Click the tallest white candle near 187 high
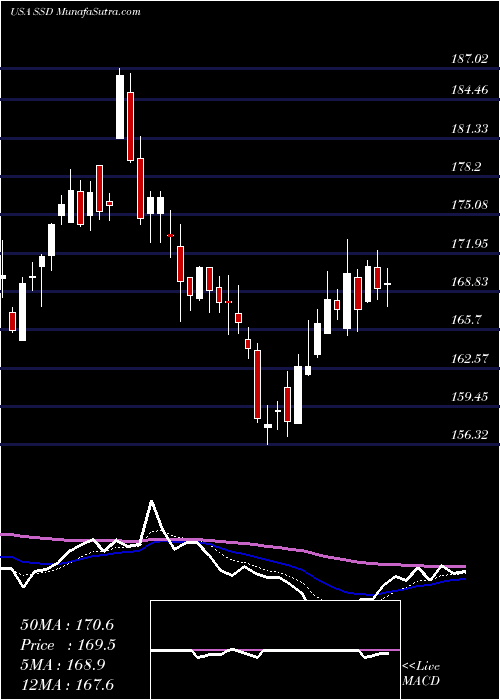 [120, 107]
